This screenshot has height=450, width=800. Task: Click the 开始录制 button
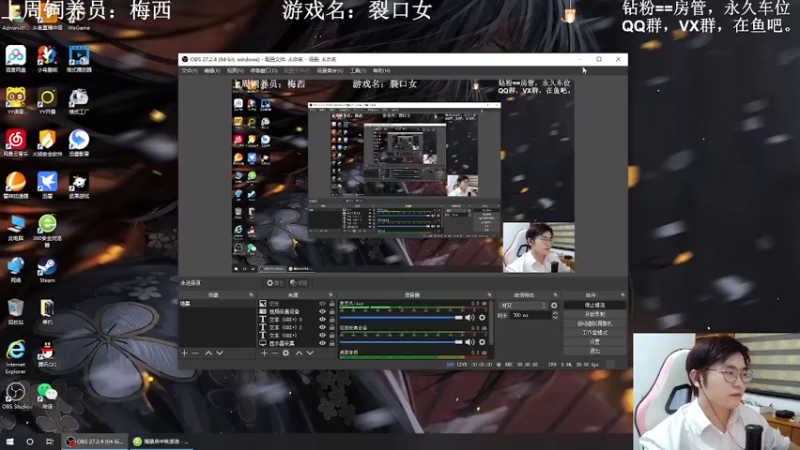pos(595,314)
